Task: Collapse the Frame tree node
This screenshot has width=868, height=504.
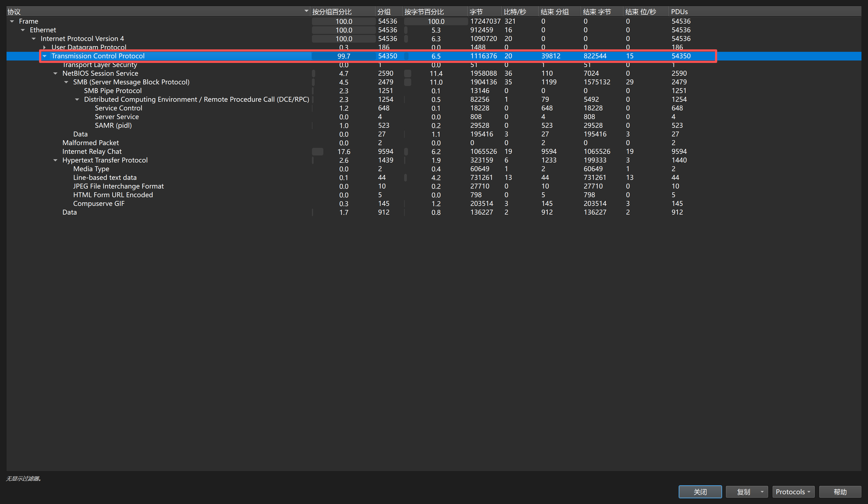Action: (x=12, y=21)
